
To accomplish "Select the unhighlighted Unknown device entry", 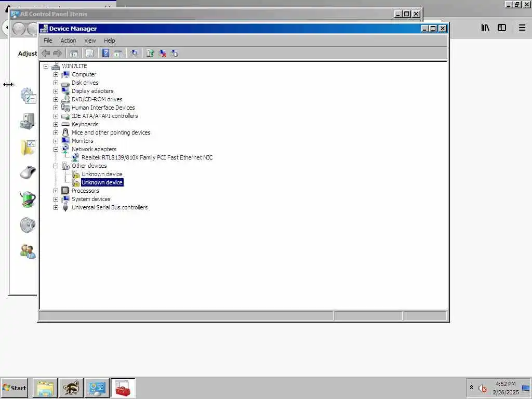I will coord(102,174).
